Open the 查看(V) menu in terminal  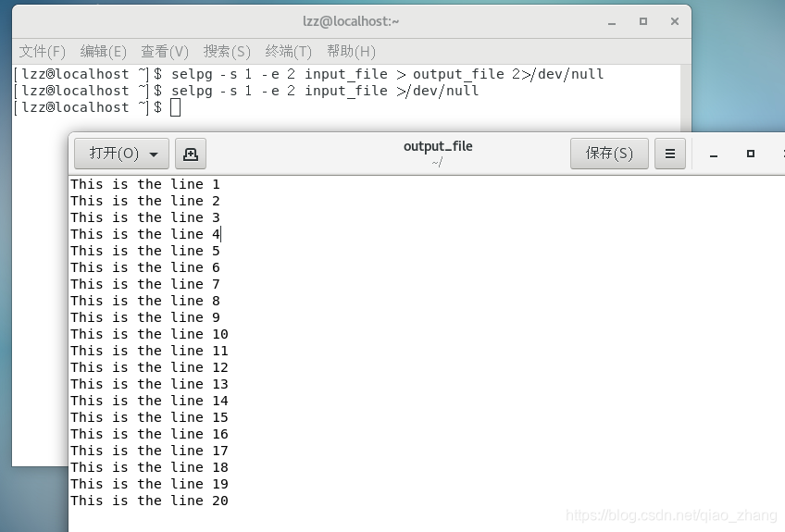click(165, 52)
